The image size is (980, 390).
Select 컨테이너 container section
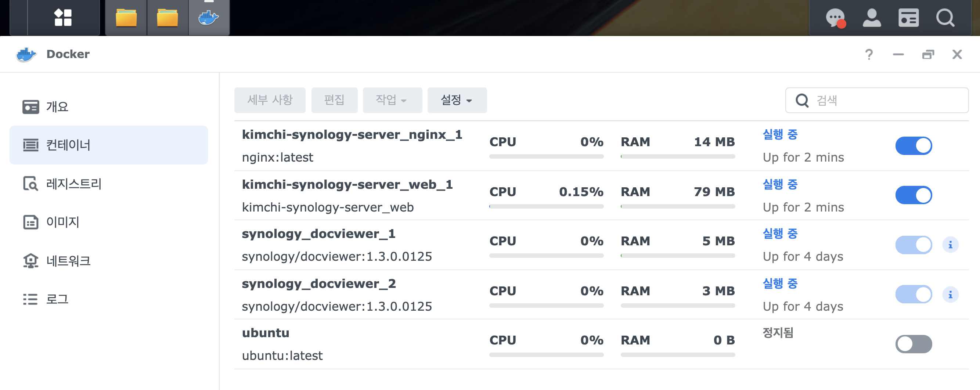click(108, 145)
